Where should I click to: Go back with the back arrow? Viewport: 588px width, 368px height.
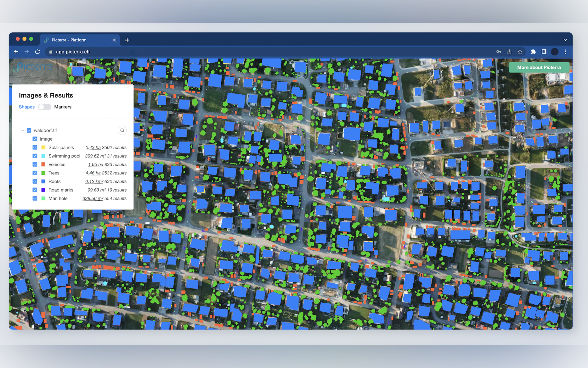point(16,52)
